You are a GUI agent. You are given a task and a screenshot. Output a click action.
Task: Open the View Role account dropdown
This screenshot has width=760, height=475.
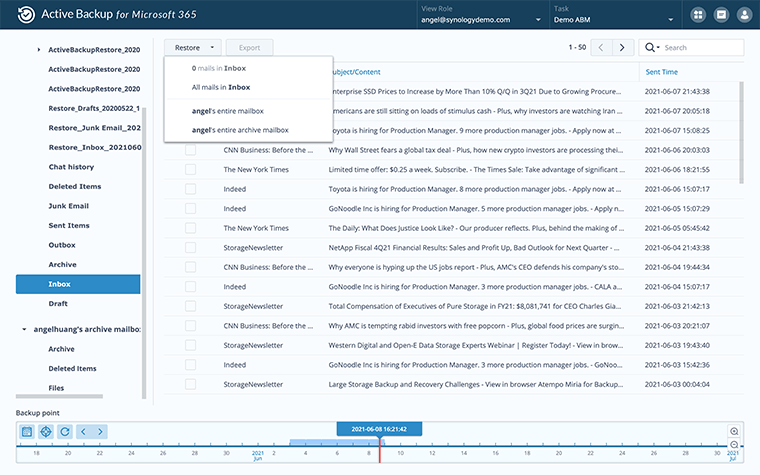[481, 20]
